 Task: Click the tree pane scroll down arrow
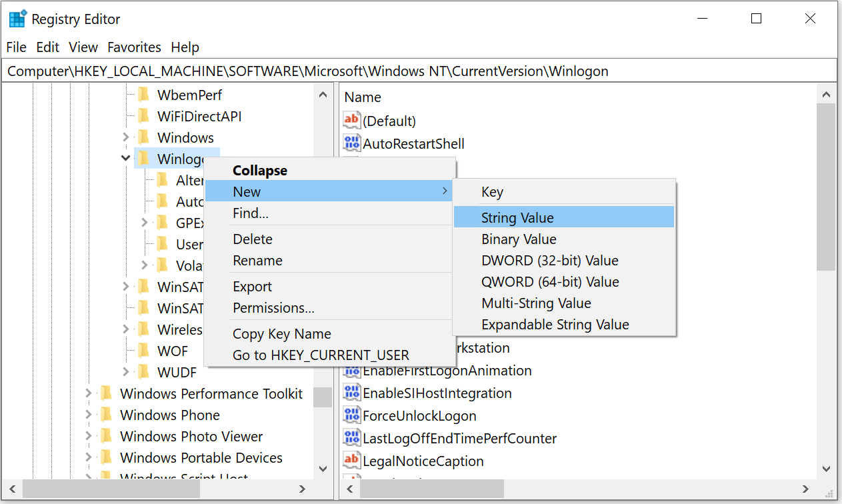coord(323,469)
